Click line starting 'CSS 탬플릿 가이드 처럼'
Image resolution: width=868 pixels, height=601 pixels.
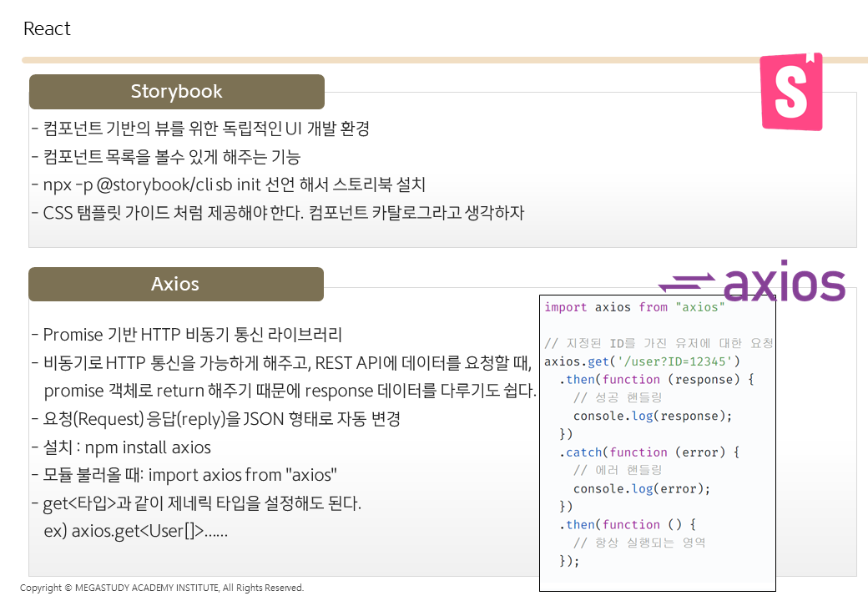(278, 213)
